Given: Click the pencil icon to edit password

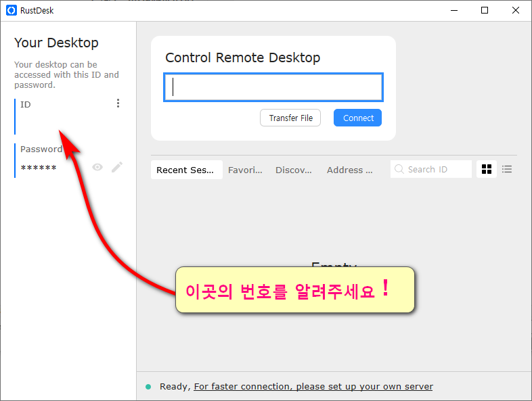Looking at the screenshot, I should [x=117, y=167].
